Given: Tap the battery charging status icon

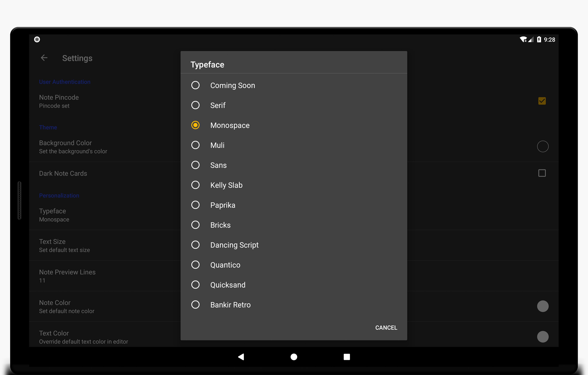Looking at the screenshot, I should tap(539, 39).
